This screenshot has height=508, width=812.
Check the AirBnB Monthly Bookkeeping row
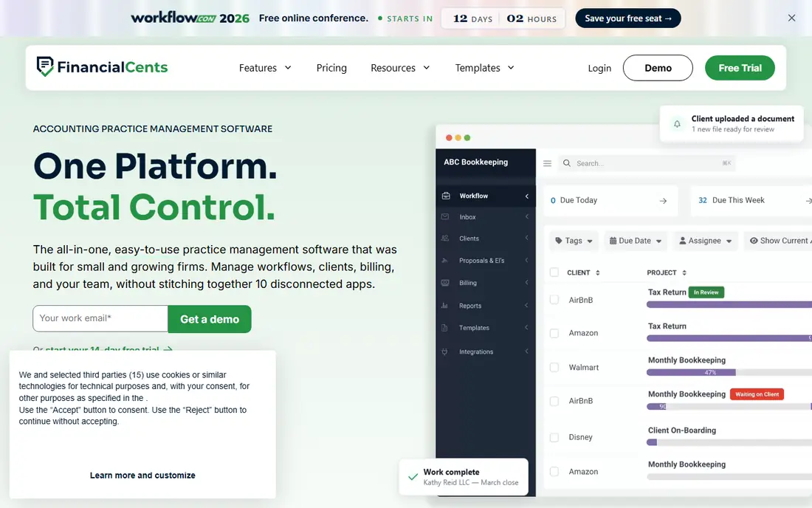click(554, 401)
